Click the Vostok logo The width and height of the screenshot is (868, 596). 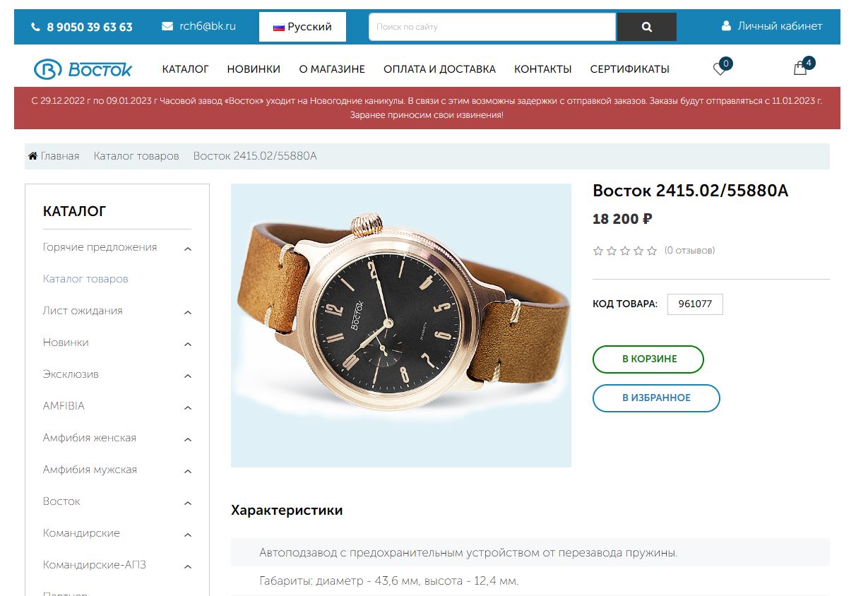tap(83, 68)
